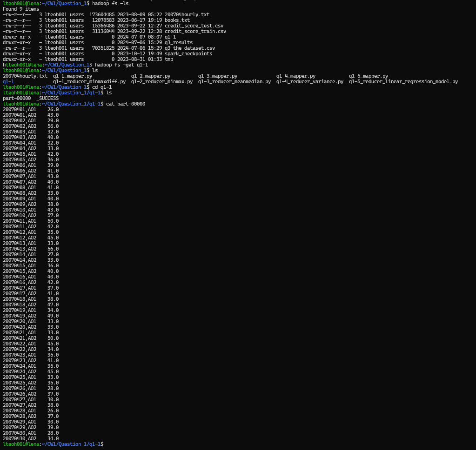Click q1-4_reducer_variance.py file name
476x450 pixels.
309,81
